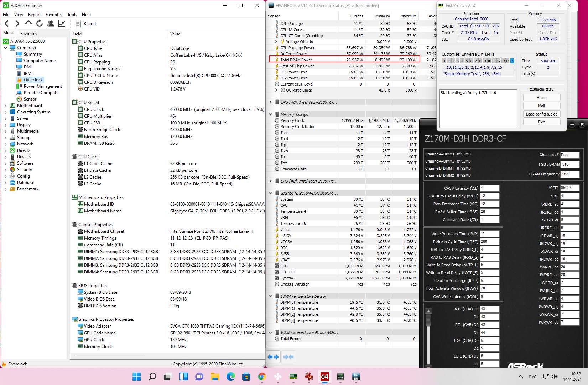Open the users icon in AIDA64 toolbar
The height and width of the screenshot is (385, 588).
click(x=51, y=24)
